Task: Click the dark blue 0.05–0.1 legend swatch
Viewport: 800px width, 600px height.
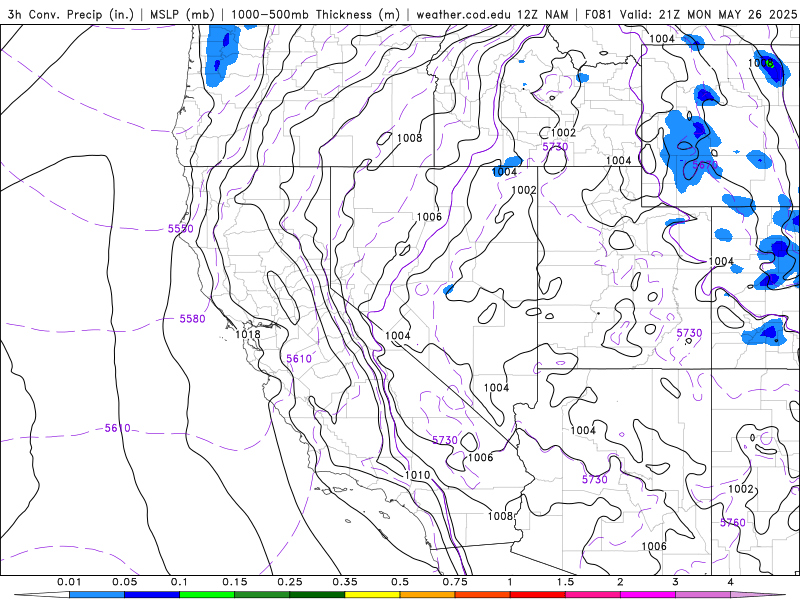Action: 152,595
